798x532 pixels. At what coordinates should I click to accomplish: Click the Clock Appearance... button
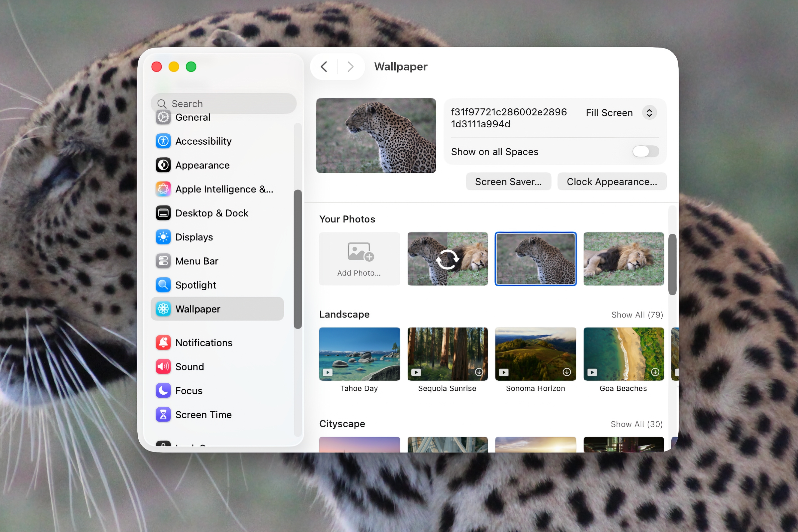[611, 182]
